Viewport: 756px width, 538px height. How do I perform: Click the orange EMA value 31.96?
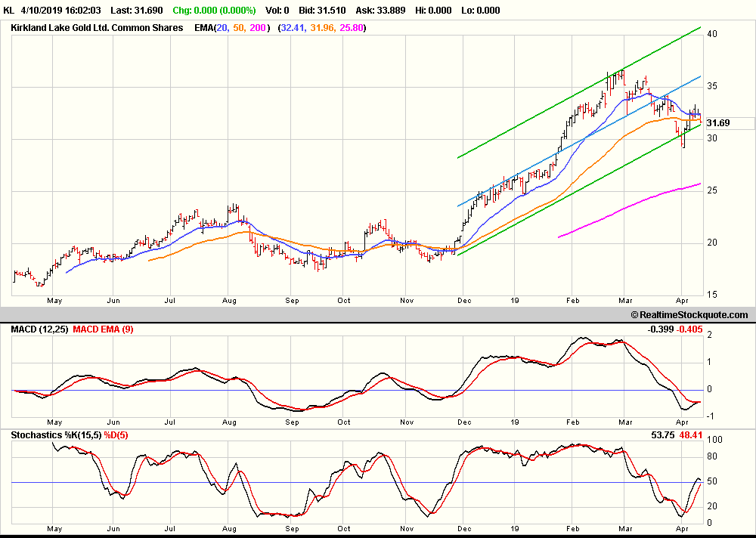[322, 28]
